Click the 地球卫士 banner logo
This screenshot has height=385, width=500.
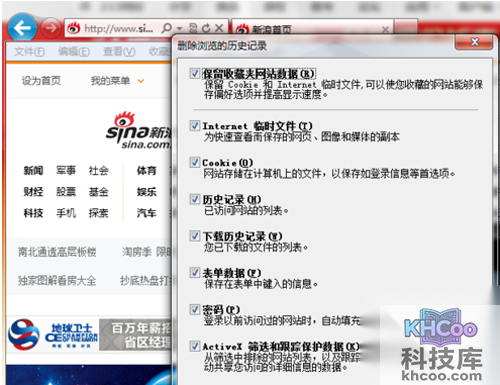pyautogui.click(x=53, y=334)
